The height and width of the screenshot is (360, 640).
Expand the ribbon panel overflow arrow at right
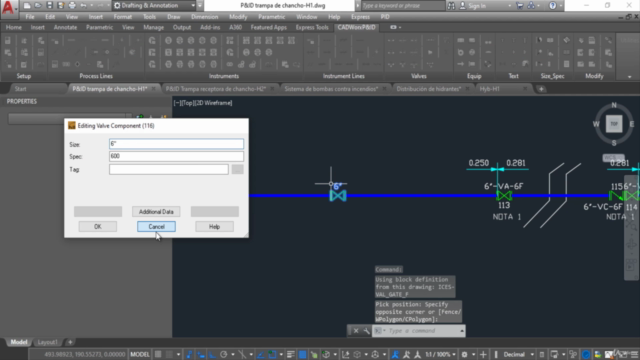coord(629,76)
